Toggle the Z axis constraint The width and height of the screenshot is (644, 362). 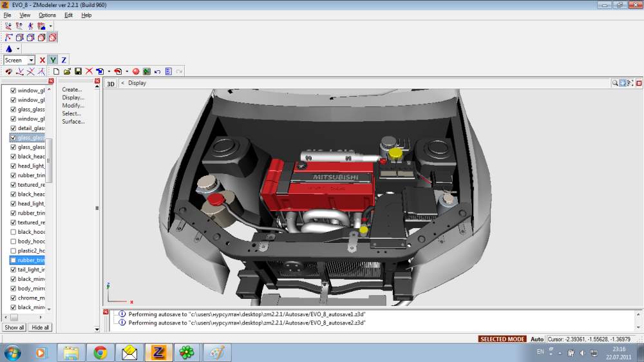(x=64, y=60)
